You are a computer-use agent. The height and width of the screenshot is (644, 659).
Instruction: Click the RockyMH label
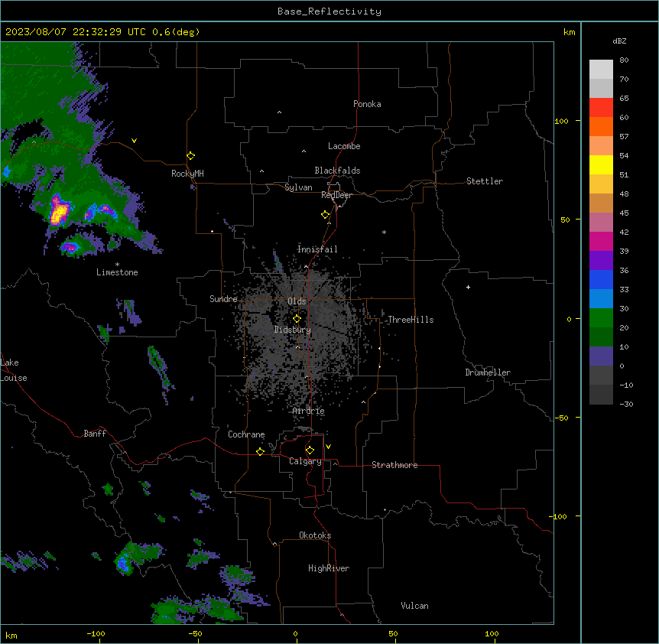(x=187, y=174)
